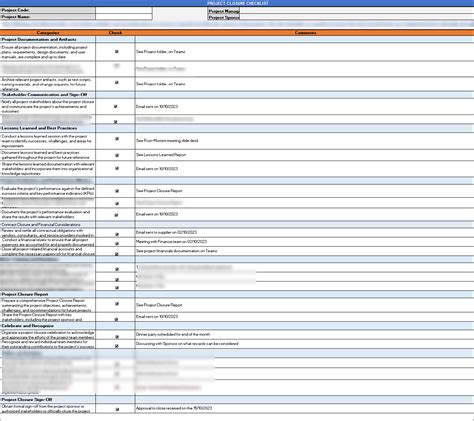
Task: Select the Project Manager label cell
Action: [224, 11]
